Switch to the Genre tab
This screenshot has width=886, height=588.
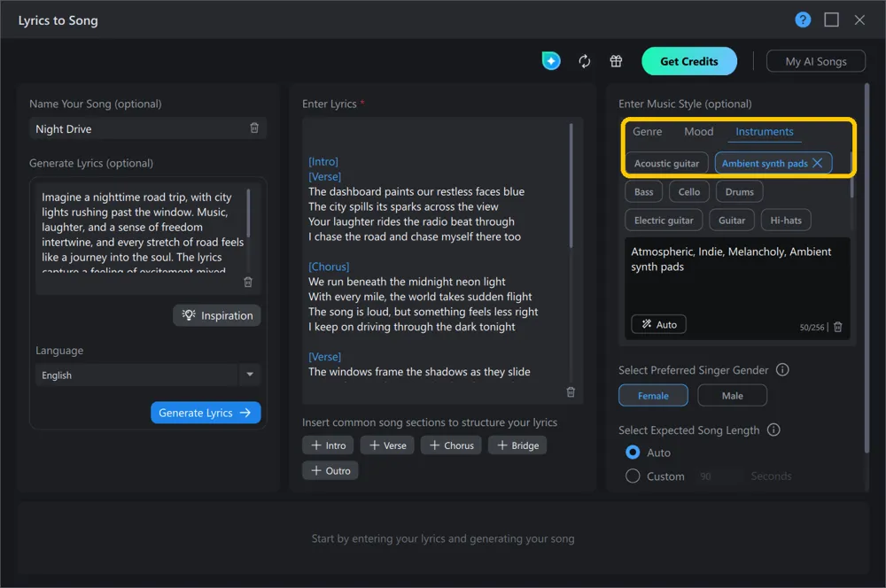click(647, 132)
